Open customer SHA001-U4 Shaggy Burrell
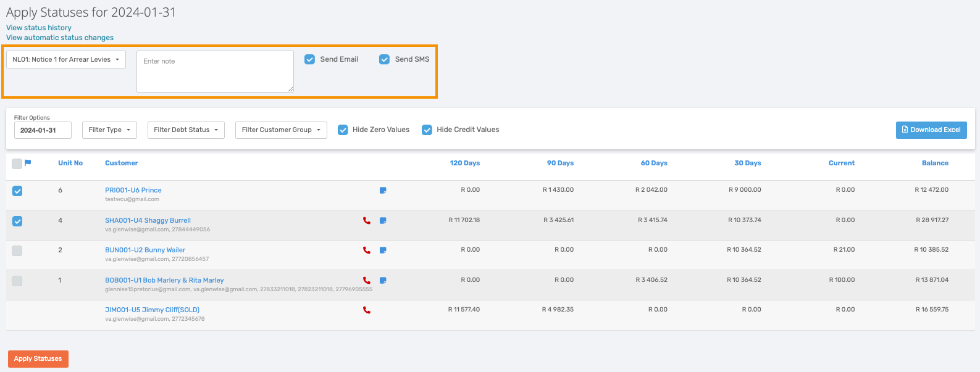 point(148,220)
